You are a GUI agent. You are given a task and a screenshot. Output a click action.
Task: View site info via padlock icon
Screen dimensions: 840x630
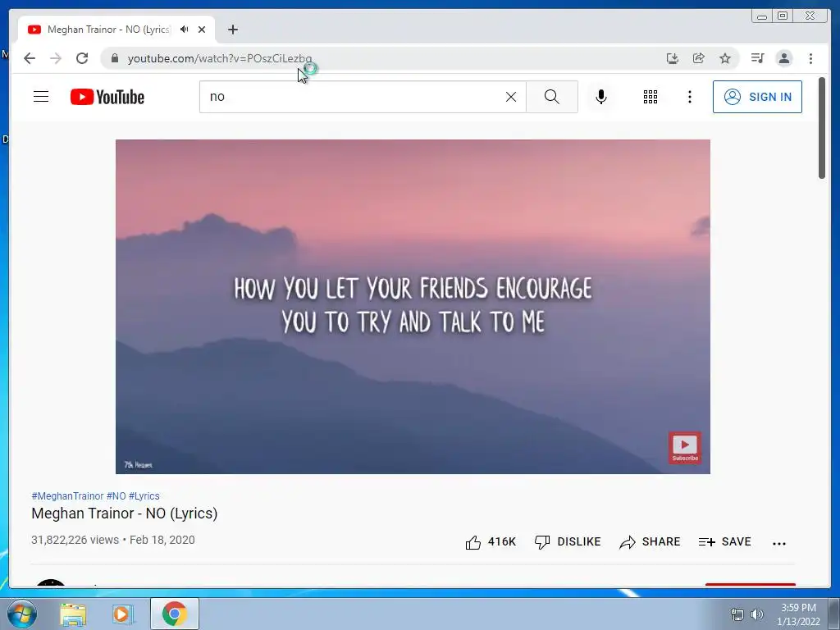click(114, 58)
